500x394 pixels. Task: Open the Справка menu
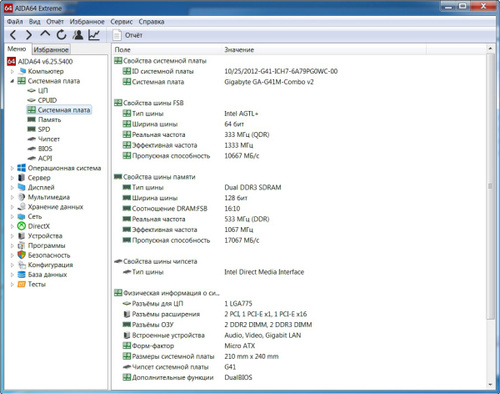tap(151, 22)
